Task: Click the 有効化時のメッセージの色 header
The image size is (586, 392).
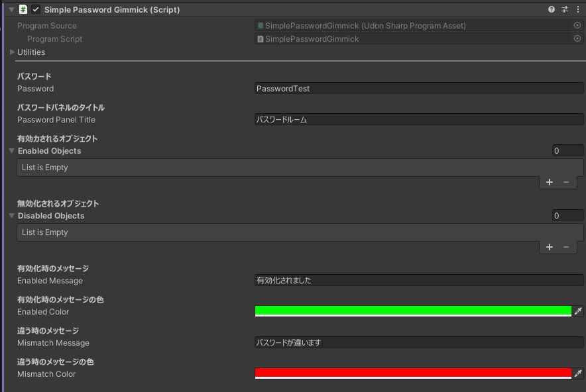Action: [60, 299]
